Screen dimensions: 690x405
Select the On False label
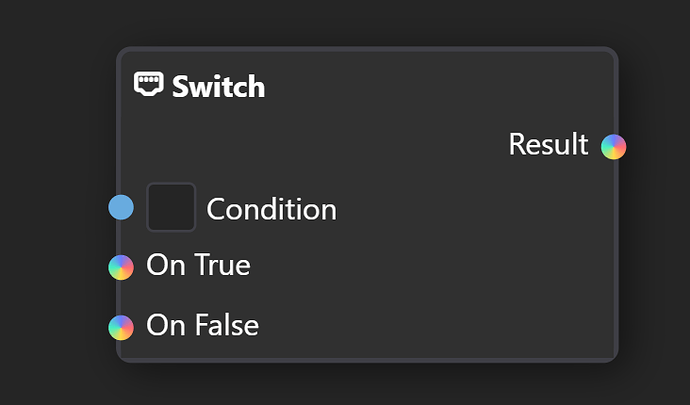[x=202, y=326]
